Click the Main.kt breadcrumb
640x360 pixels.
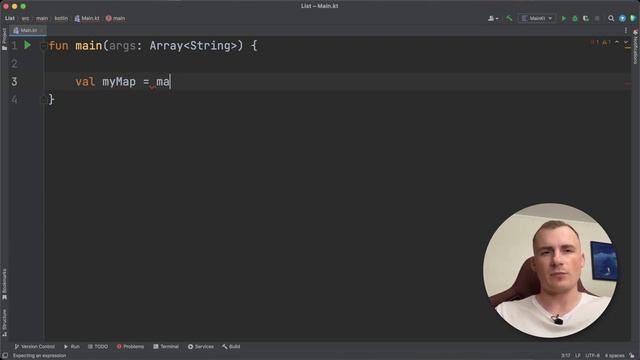[x=87, y=18]
